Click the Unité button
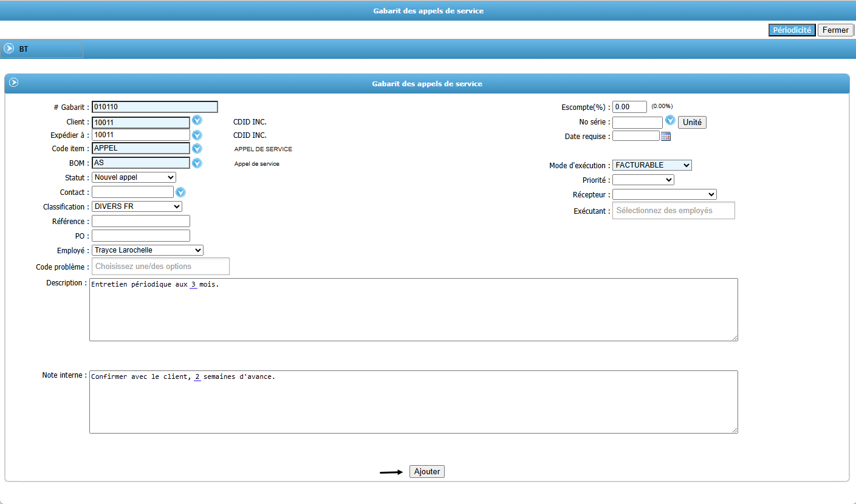 click(692, 122)
